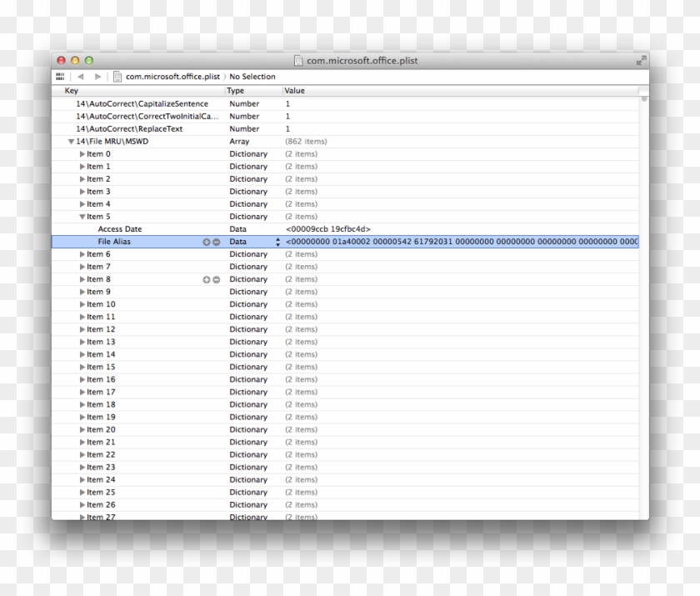700x596 pixels.
Task: Click the plus icon on File Alias row
Action: point(206,241)
